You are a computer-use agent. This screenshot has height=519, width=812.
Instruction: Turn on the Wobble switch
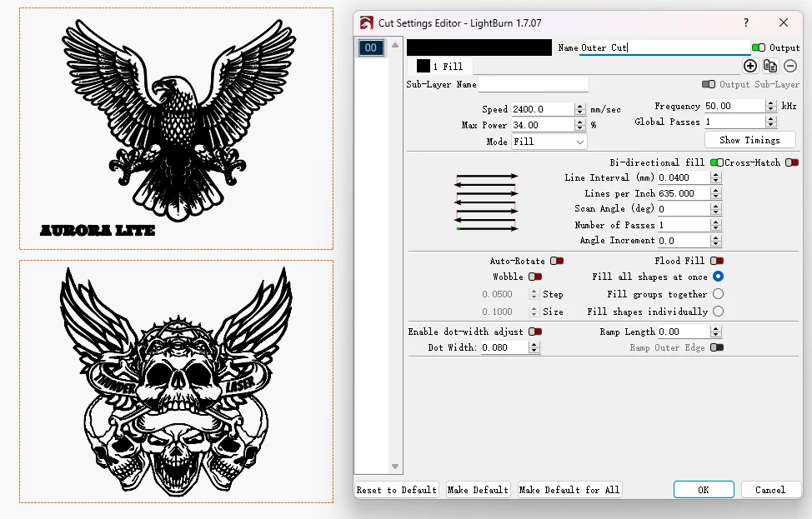click(x=535, y=277)
